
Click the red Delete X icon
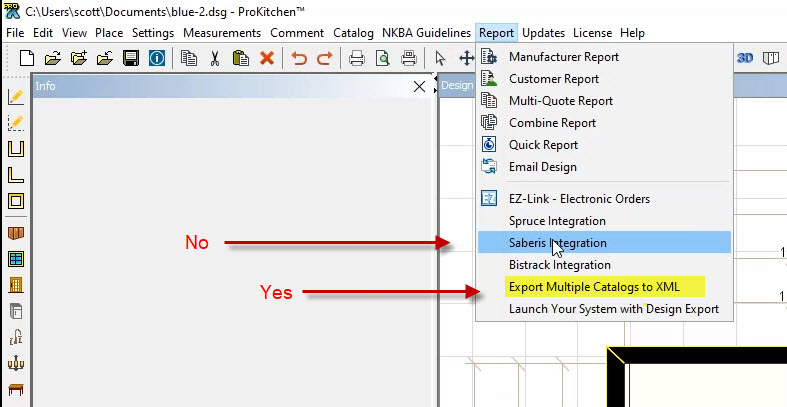point(267,58)
